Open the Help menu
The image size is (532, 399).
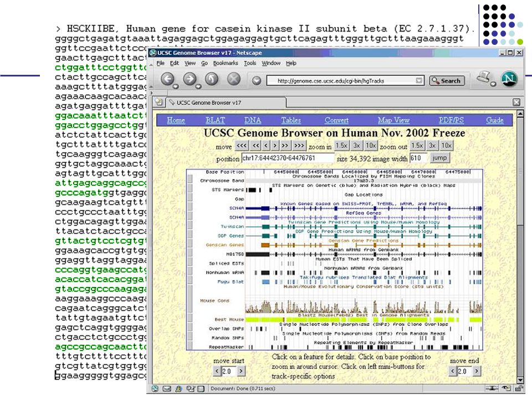click(291, 63)
